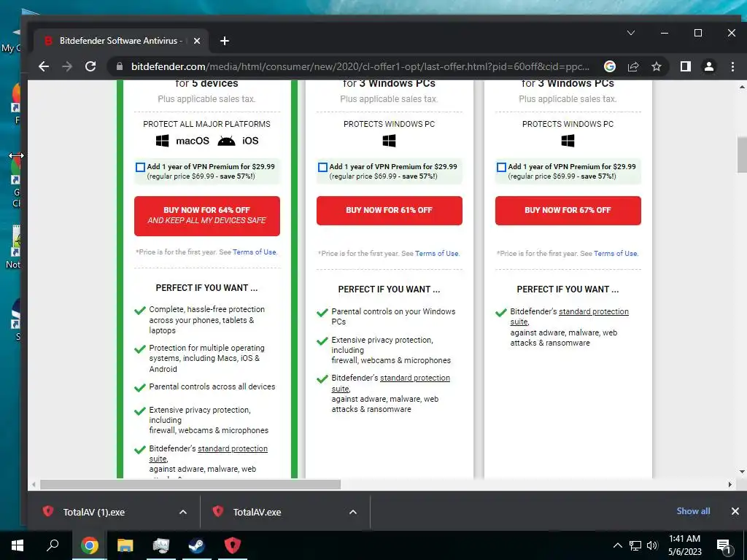The height and width of the screenshot is (560, 747).
Task: Open Terms of Use under 64% off plan
Action: (x=255, y=252)
